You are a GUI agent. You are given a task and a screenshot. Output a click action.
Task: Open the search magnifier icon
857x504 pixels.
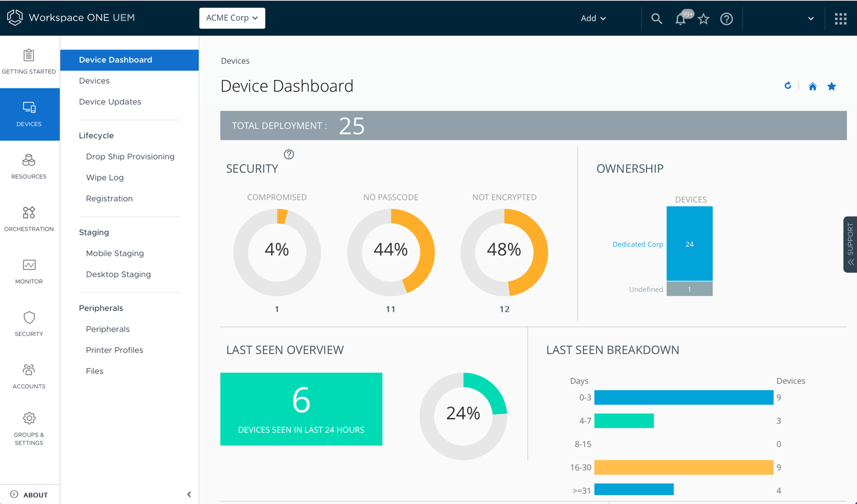click(x=656, y=19)
